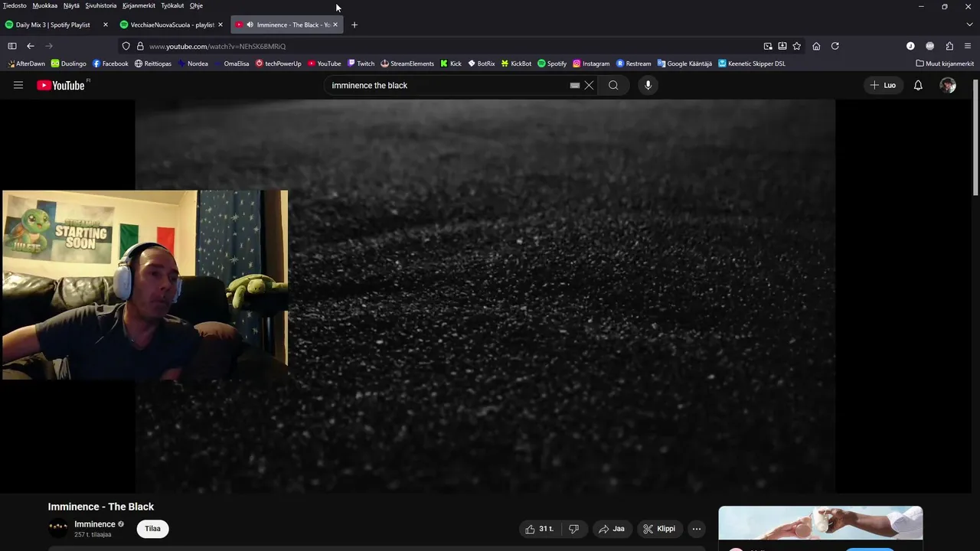The image size is (980, 551).
Task: Open picture-in-picture icon in address bar
Action: point(768,46)
